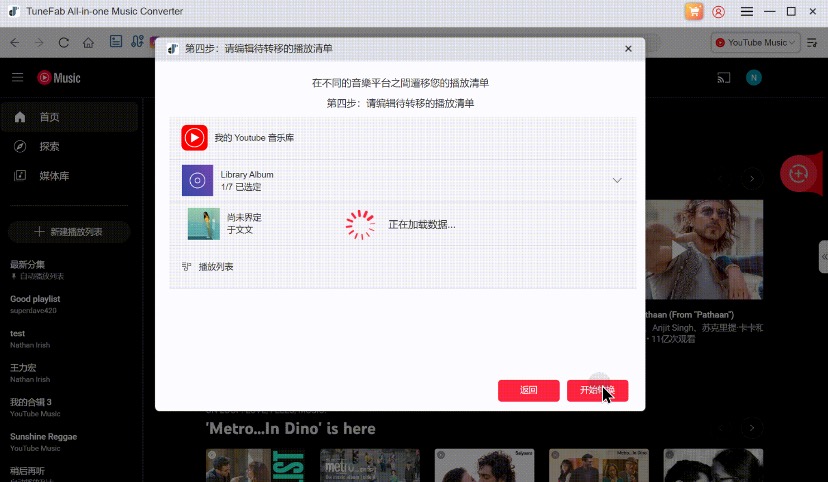Image resolution: width=828 pixels, height=482 pixels.
Task: Go back with the browser back arrow
Action: (x=14, y=43)
